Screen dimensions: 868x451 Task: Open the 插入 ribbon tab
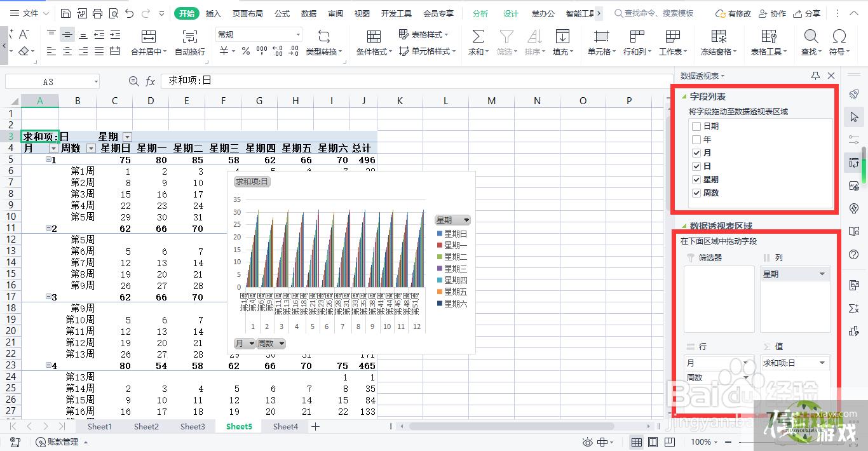click(x=214, y=13)
